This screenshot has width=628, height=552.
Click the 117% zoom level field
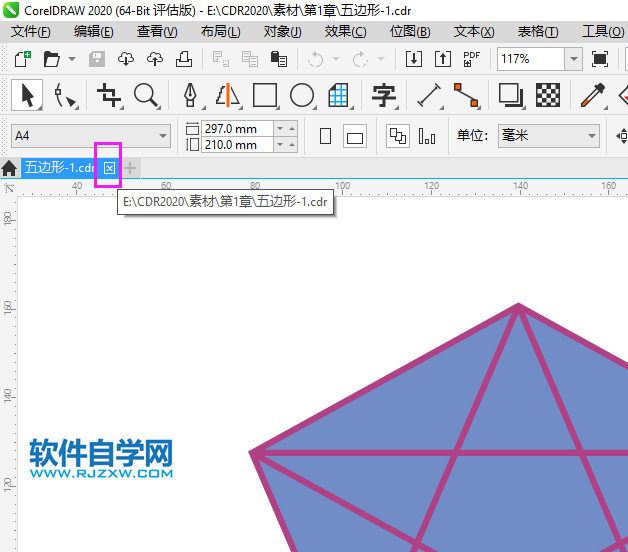click(531, 59)
